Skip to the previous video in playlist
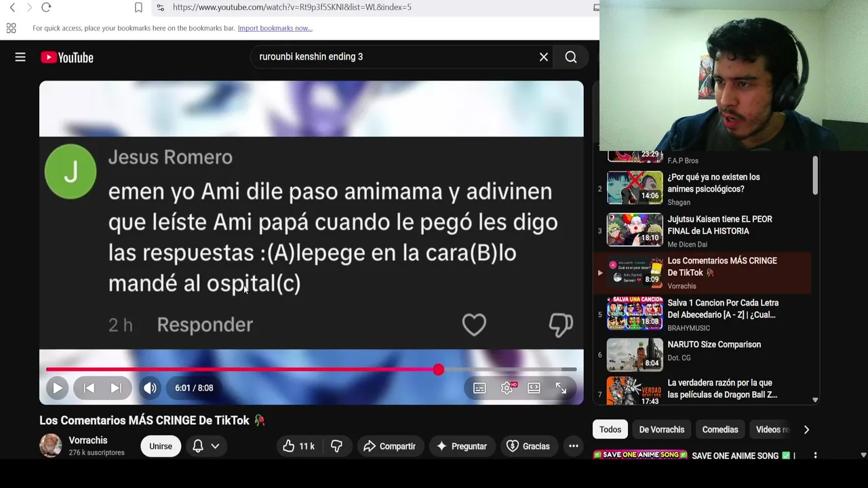The image size is (868, 488). pyautogui.click(x=89, y=388)
